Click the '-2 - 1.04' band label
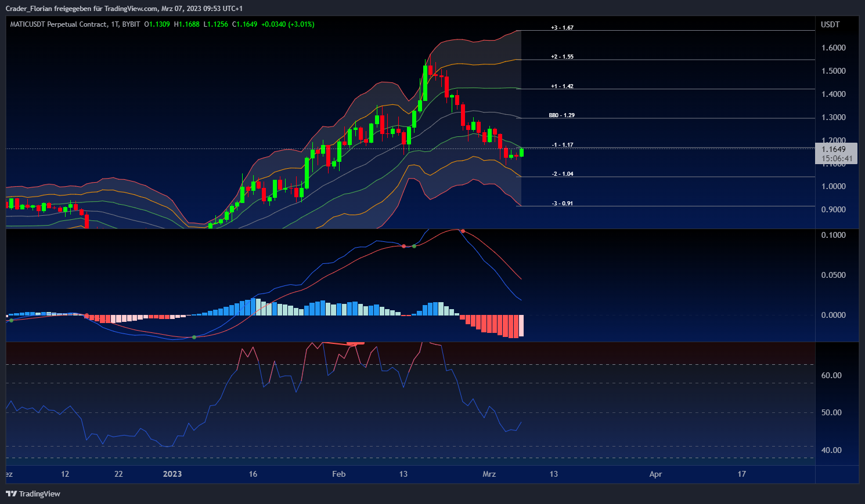865x504 pixels. point(563,174)
